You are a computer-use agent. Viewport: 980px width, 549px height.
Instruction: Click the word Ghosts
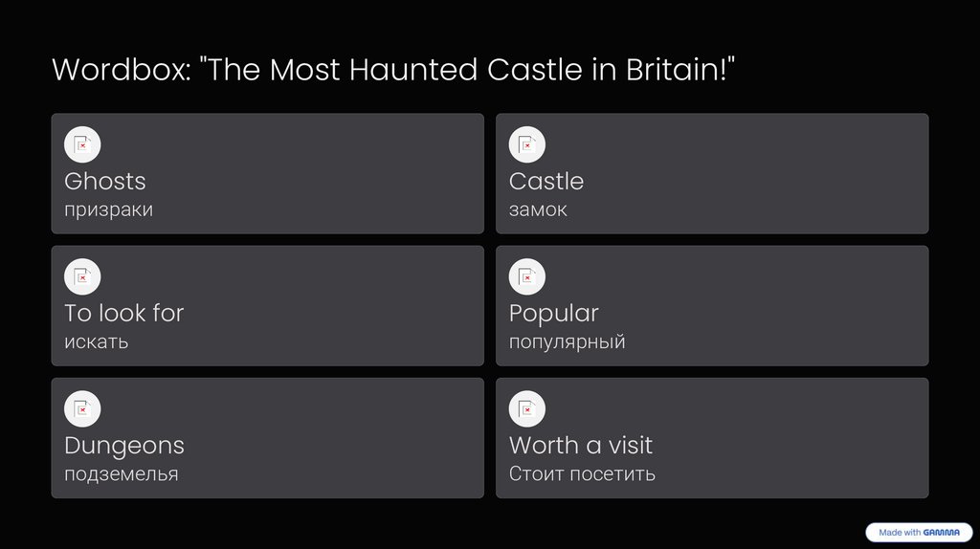[105, 181]
